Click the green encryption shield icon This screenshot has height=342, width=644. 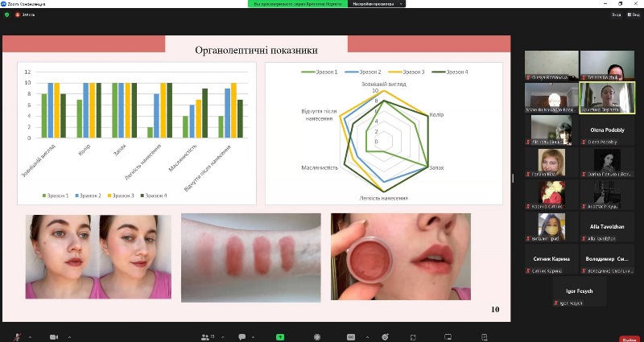(6, 14)
